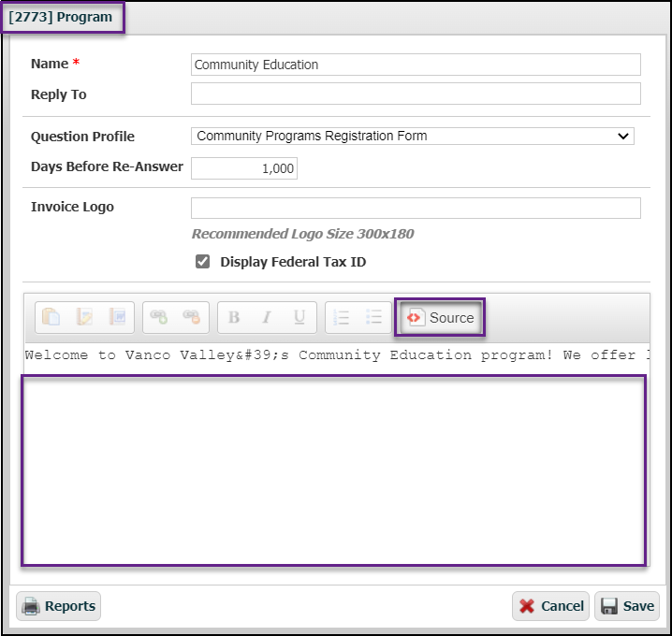
Task: Click the Paste from Word icon
Action: click(x=117, y=317)
